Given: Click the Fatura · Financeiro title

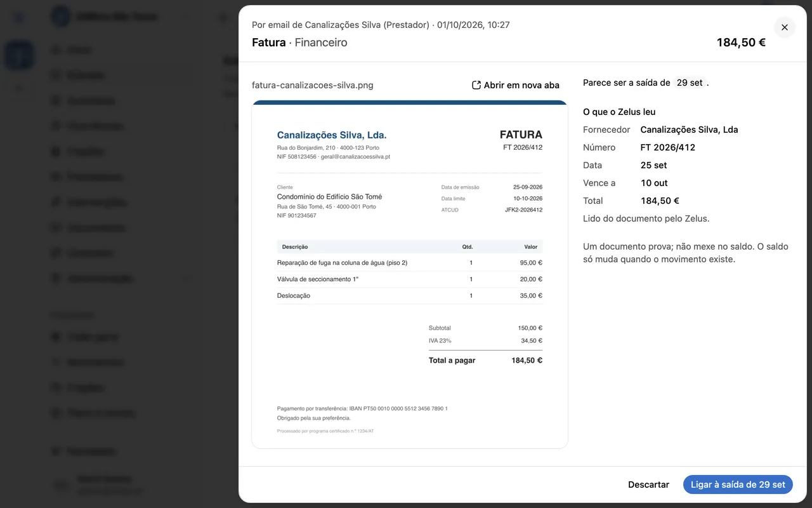Looking at the screenshot, I should point(299,43).
